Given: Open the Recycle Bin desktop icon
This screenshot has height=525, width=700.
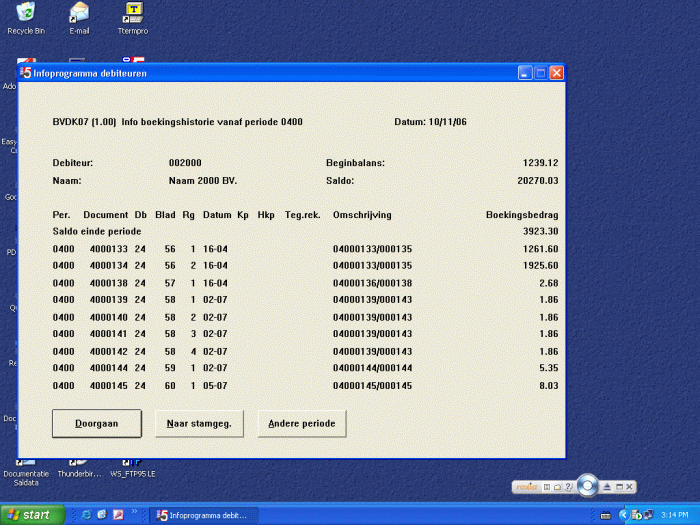Looking at the screenshot, I should [26, 14].
